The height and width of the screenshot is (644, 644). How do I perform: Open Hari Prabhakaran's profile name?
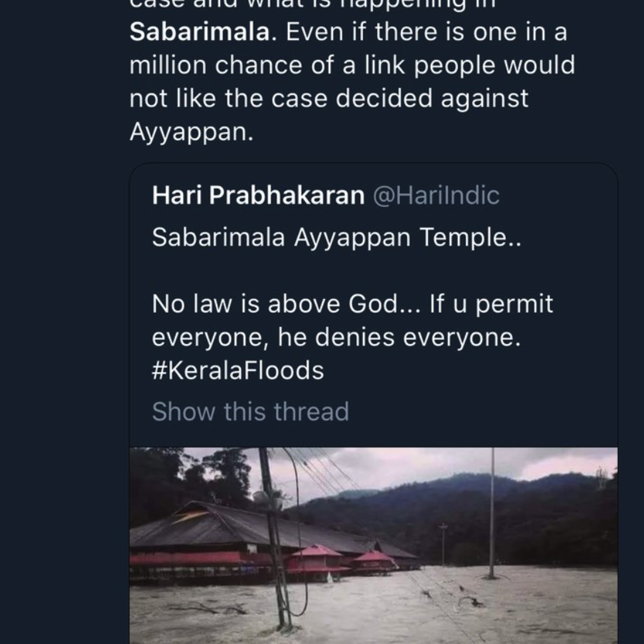258,195
